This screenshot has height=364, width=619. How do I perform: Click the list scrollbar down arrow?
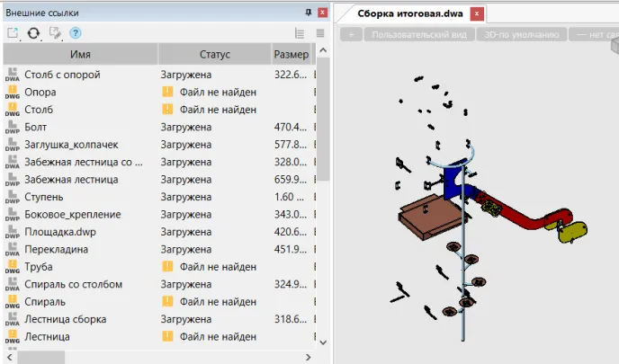(x=323, y=342)
